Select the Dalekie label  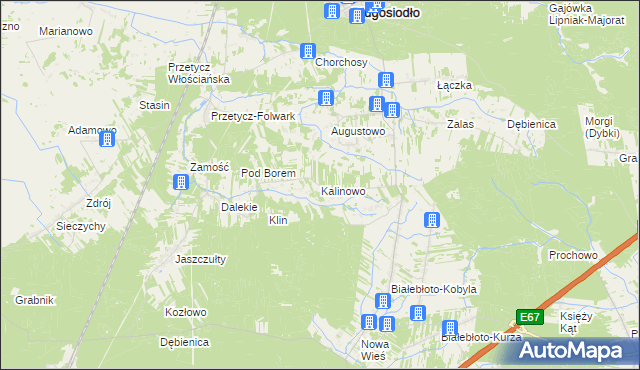click(x=239, y=207)
